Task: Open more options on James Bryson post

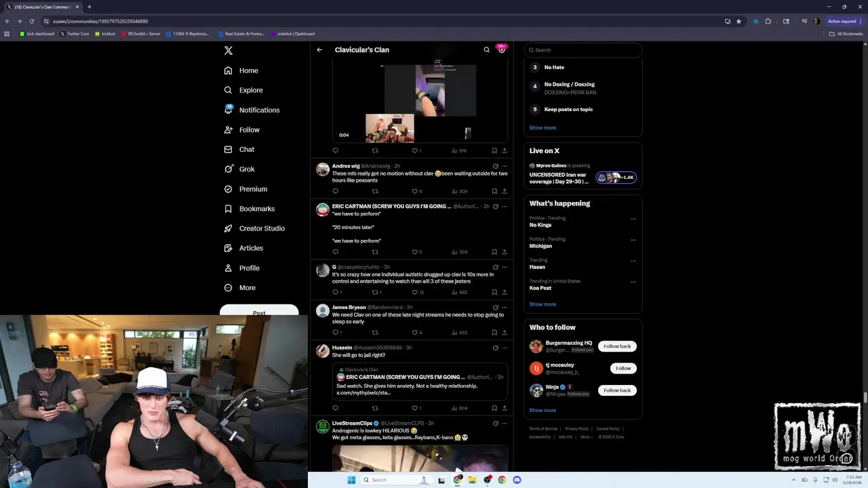Action: coord(505,307)
